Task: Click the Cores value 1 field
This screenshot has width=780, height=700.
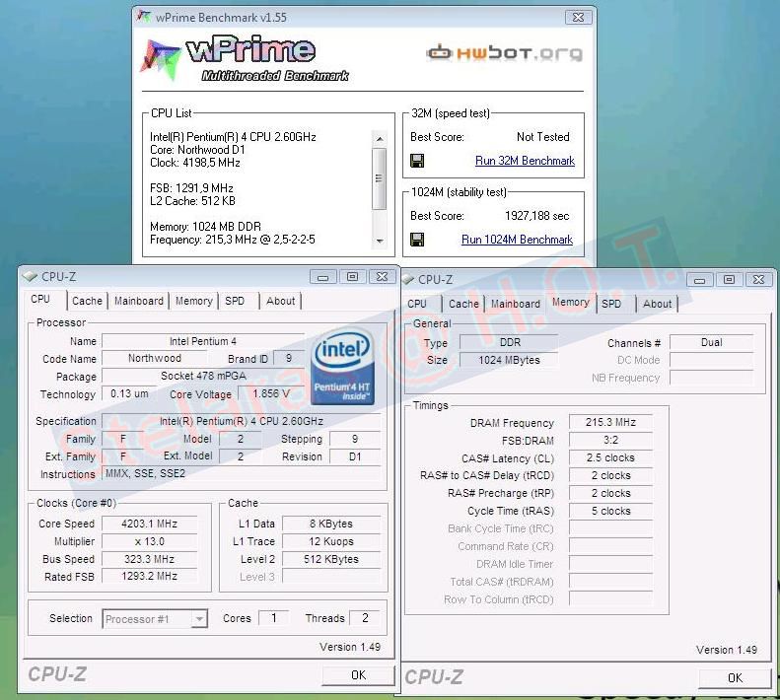Action: click(x=273, y=618)
